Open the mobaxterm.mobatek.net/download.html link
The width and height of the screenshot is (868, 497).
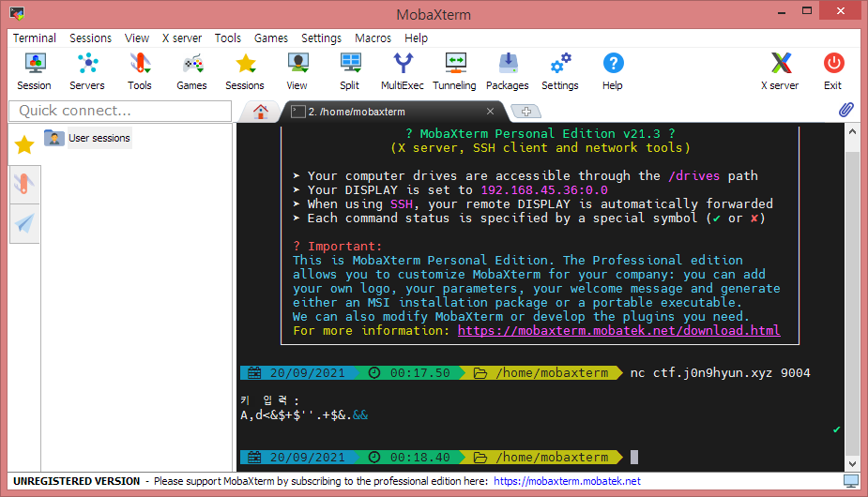pos(619,330)
